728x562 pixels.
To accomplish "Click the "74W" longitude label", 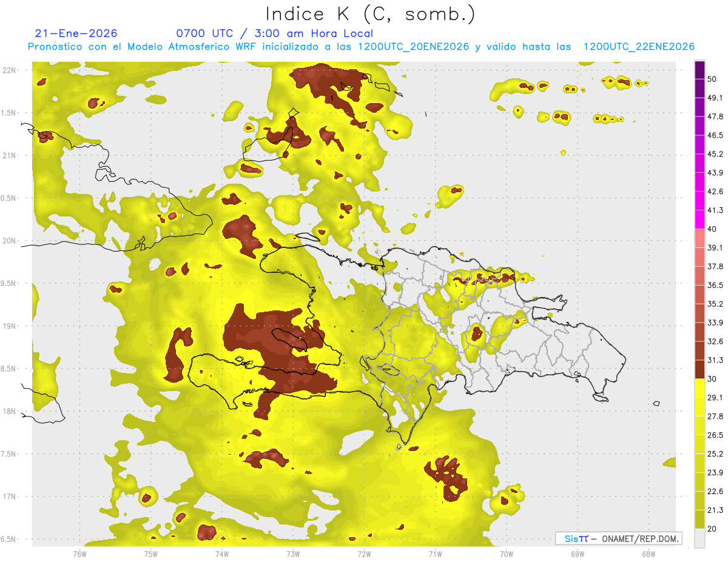I will coord(221,554).
